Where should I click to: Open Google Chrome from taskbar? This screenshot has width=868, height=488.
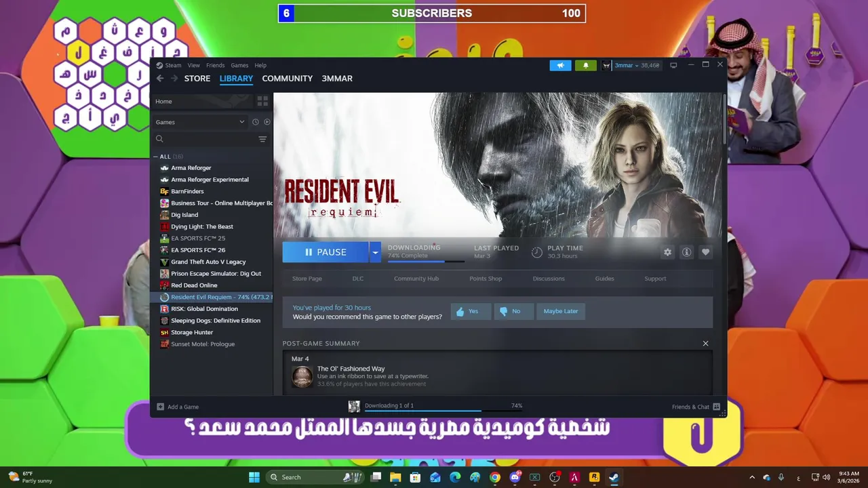coord(495,477)
